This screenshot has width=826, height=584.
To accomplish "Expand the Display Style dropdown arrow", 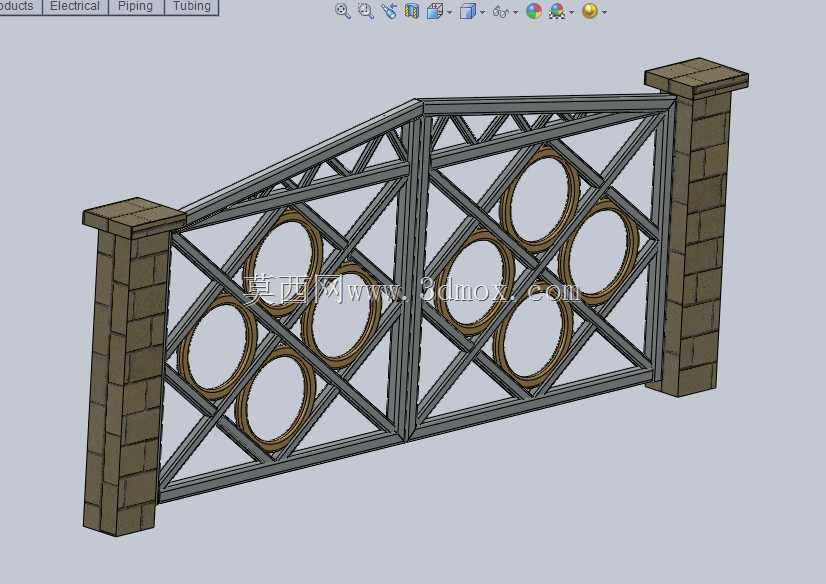I will [483, 12].
